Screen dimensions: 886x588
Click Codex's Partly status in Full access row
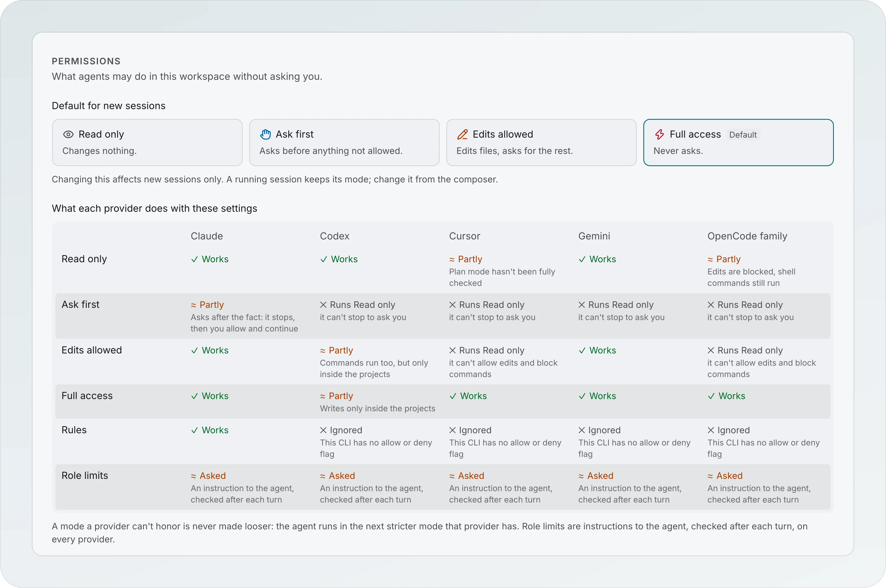coord(336,396)
